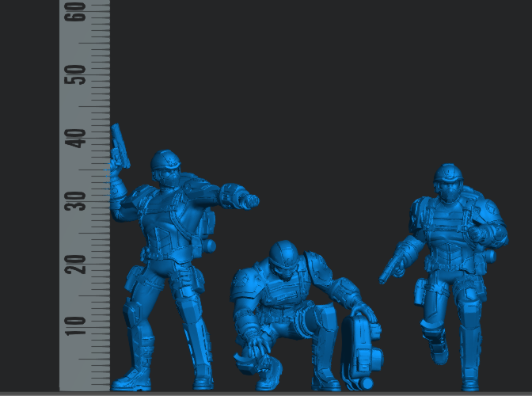Click the "50" label on the ruler
This screenshot has width=532, height=396.
click(75, 74)
